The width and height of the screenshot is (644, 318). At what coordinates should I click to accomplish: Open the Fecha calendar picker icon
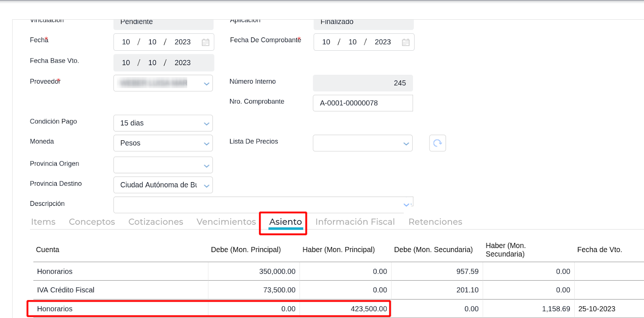coord(205,42)
